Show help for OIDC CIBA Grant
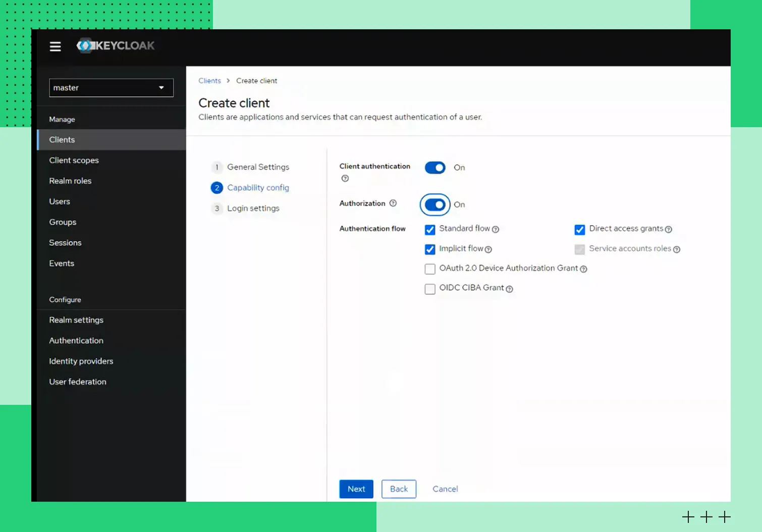762x532 pixels. click(509, 289)
